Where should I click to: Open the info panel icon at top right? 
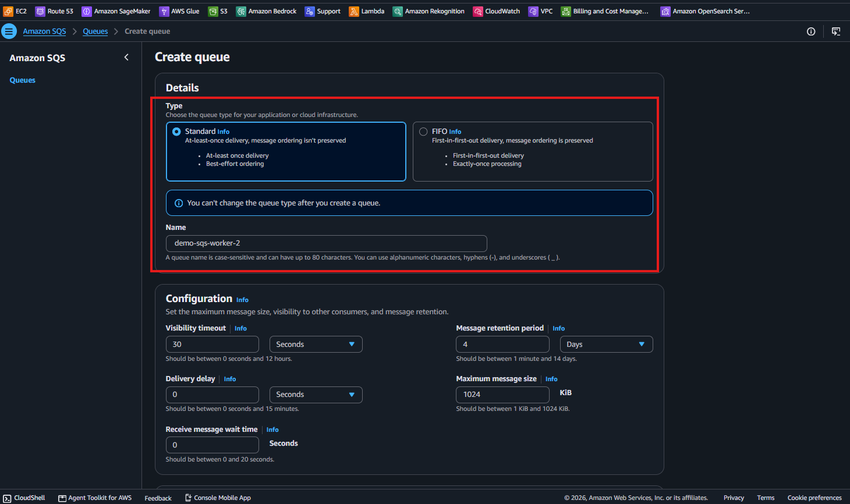click(x=811, y=31)
